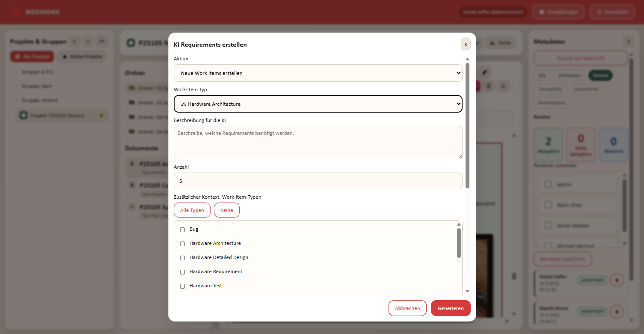Click the dialog's main vertical scrollbar thumb
Viewport: 644px width, 334px height.
point(467,125)
